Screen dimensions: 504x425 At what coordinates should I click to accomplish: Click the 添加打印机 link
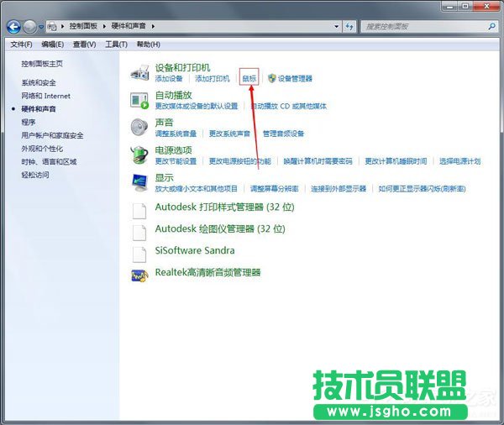point(213,78)
